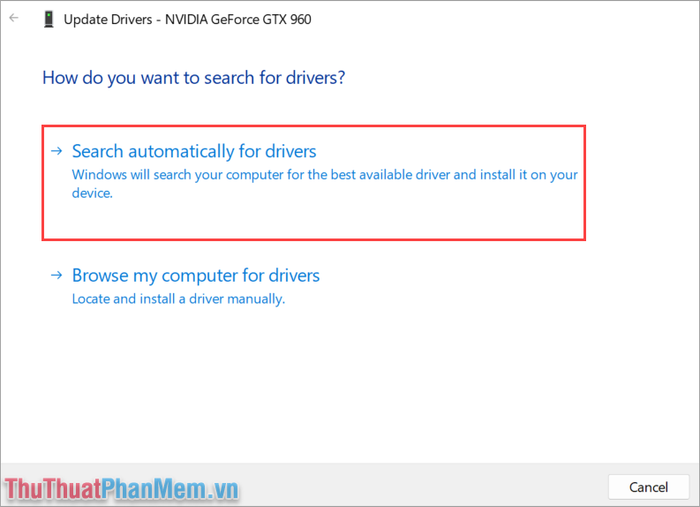This screenshot has height=507, width=700.
Task: Click 'NVIDIA GeForce GTX 960' in the title
Action: coord(238,19)
